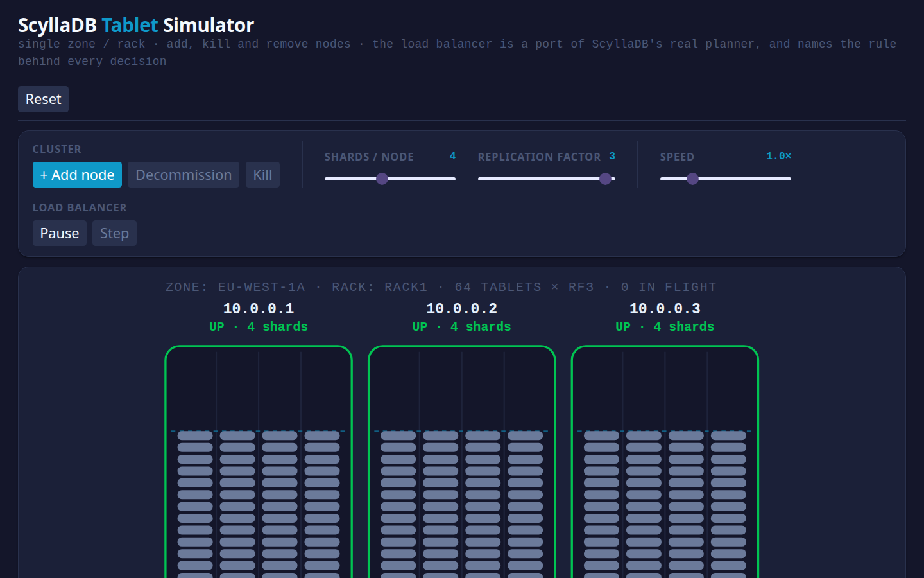This screenshot has height=578, width=924.
Task: Select node 10.0.0.1 header
Action: coord(259,309)
